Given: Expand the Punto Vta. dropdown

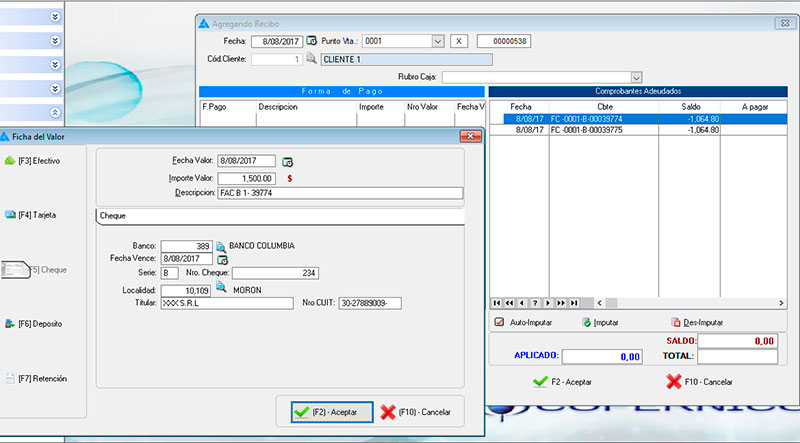Looking at the screenshot, I should click(437, 41).
